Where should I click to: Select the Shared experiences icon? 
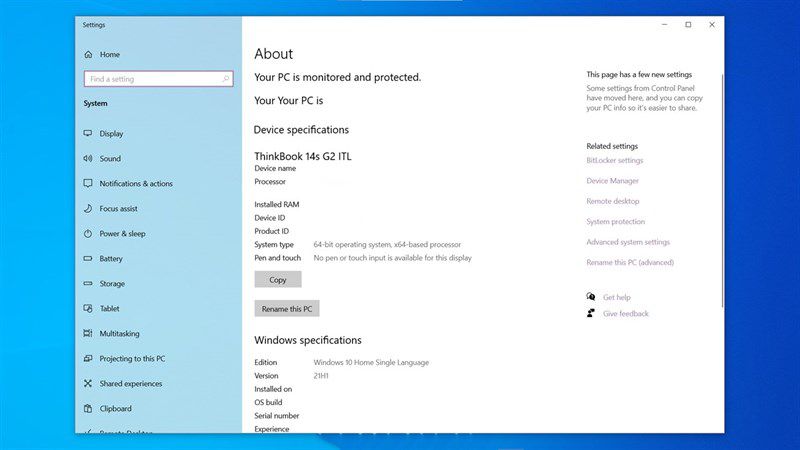(88, 383)
